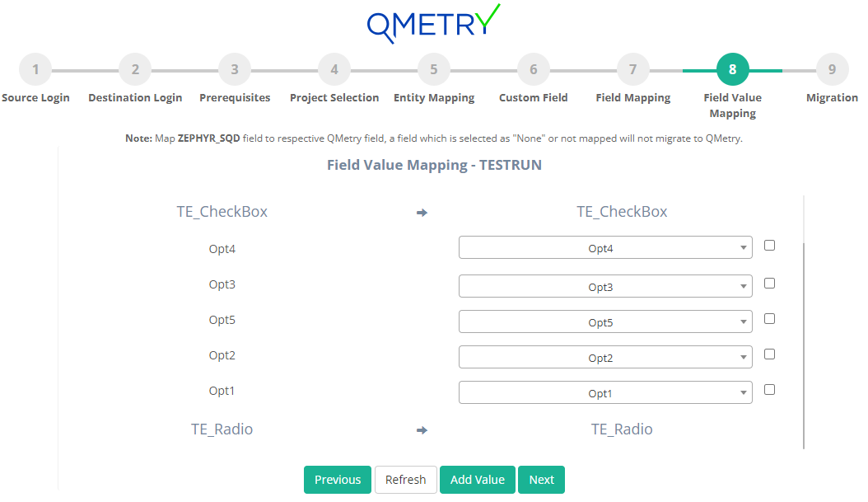Open the Opt4 destination value dropdown

pyautogui.click(x=605, y=247)
